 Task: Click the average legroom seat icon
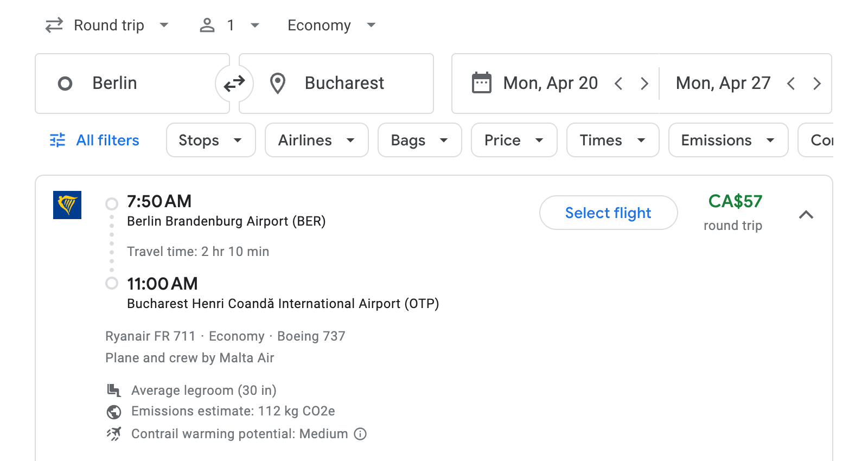tap(114, 390)
